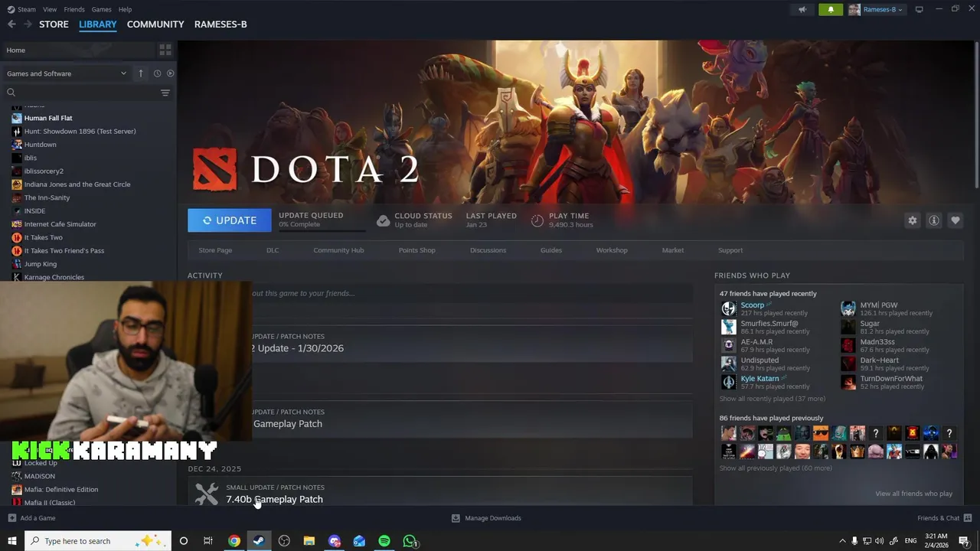The height and width of the screenshot is (551, 980).
Task: Open File Explorer from the taskbar
Action: tap(309, 541)
